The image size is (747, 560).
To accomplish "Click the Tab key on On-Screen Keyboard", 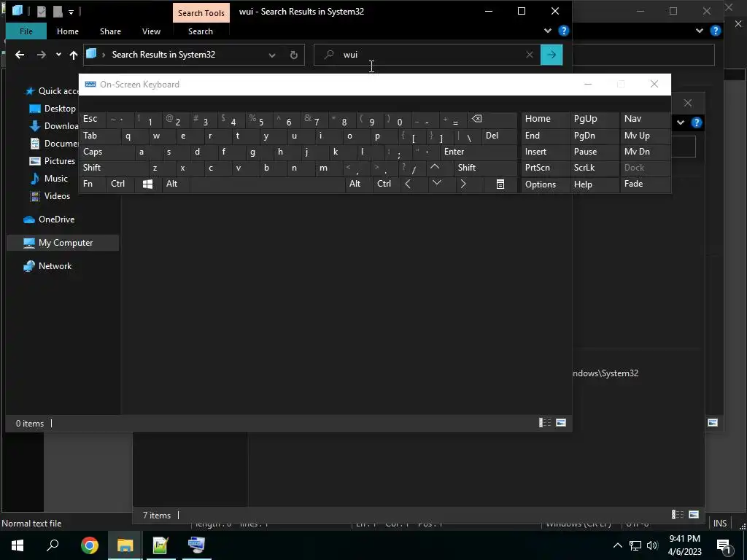I will pyautogui.click(x=99, y=136).
